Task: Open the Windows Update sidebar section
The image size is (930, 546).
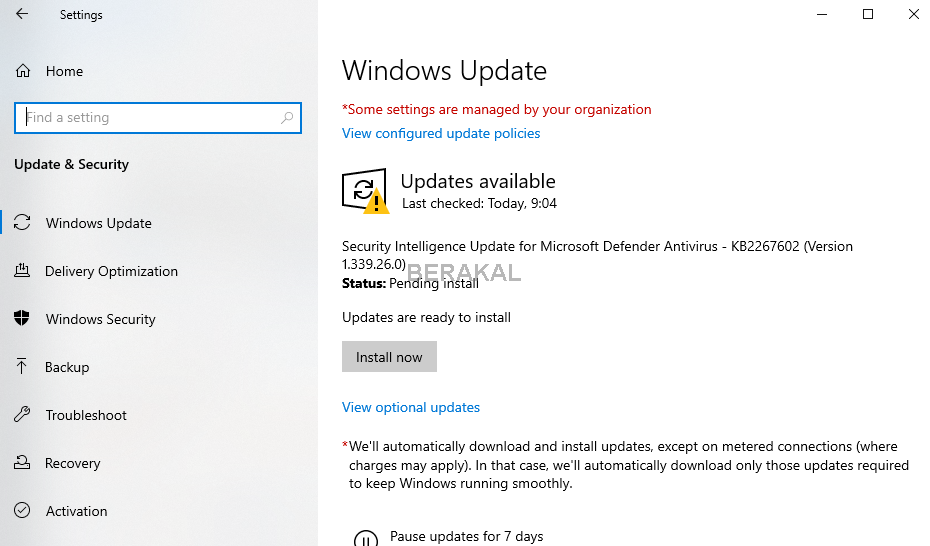Action: click(x=98, y=223)
